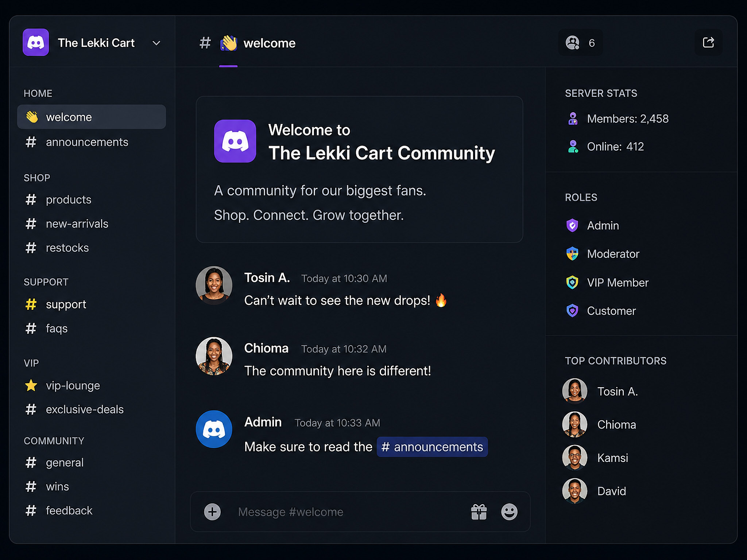Open the member list icon showing 6
The width and height of the screenshot is (747, 560).
point(580,43)
